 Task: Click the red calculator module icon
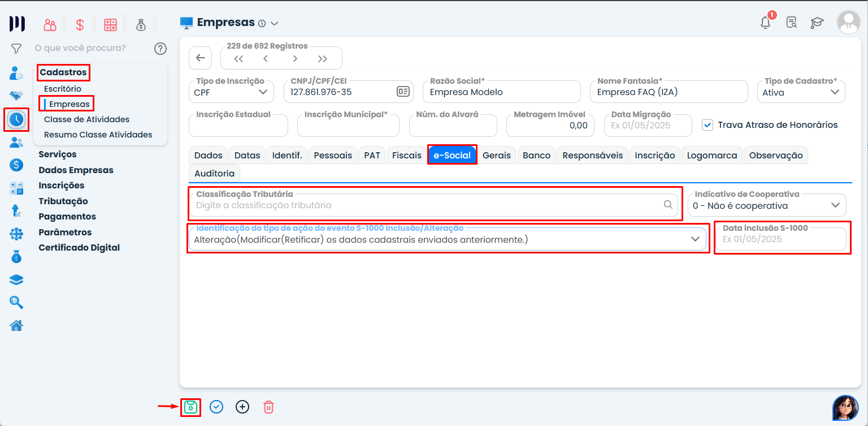coord(110,25)
